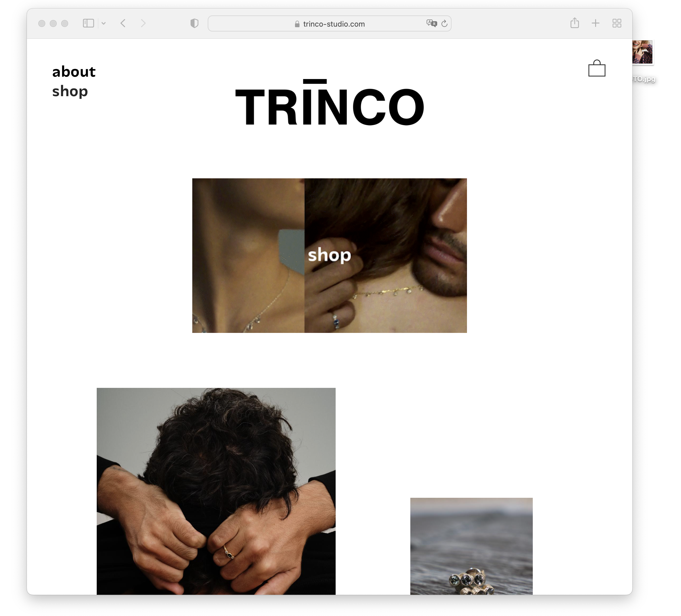
Task: Click the white shop text overlay
Action: tap(329, 255)
